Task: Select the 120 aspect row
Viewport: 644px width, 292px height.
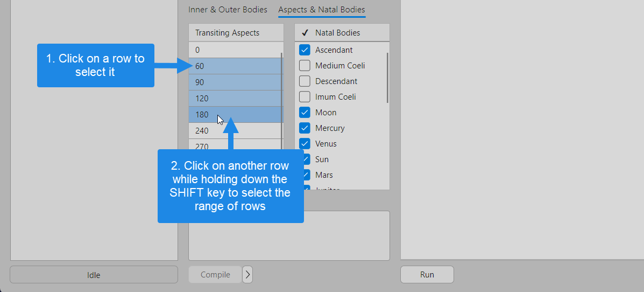Action: (235, 99)
